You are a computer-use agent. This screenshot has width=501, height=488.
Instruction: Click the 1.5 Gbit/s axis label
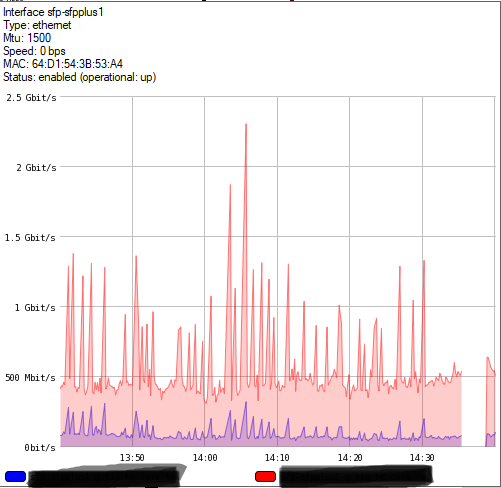30,238
